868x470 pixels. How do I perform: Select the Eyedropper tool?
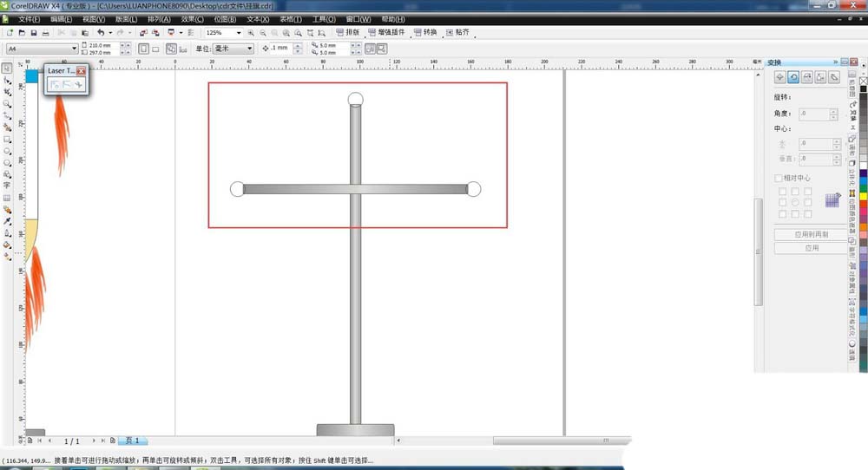(7, 221)
